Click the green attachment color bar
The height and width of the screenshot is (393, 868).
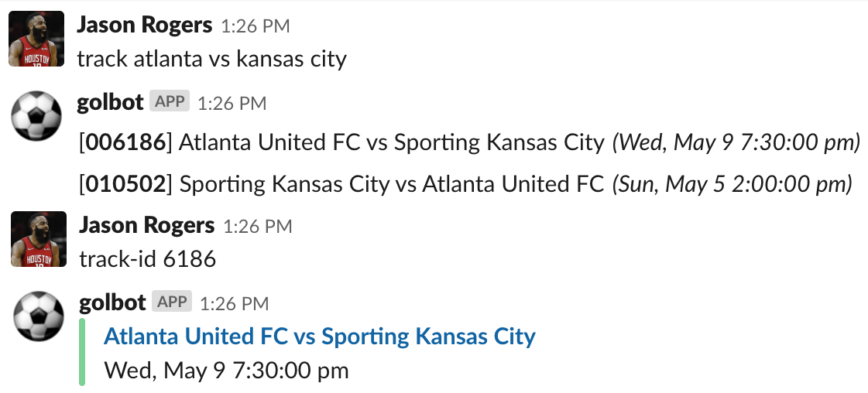82,353
